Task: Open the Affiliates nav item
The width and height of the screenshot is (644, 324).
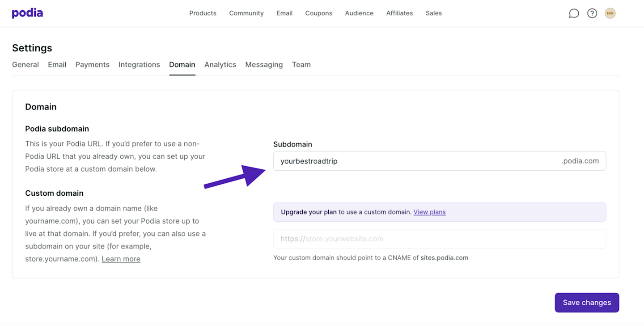Action: coord(399,13)
